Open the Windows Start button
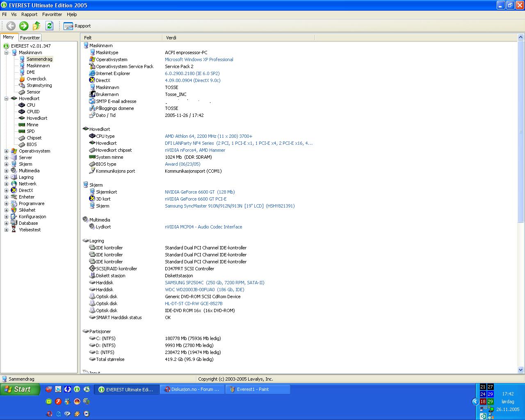This screenshot has width=525, height=420. [x=20, y=389]
